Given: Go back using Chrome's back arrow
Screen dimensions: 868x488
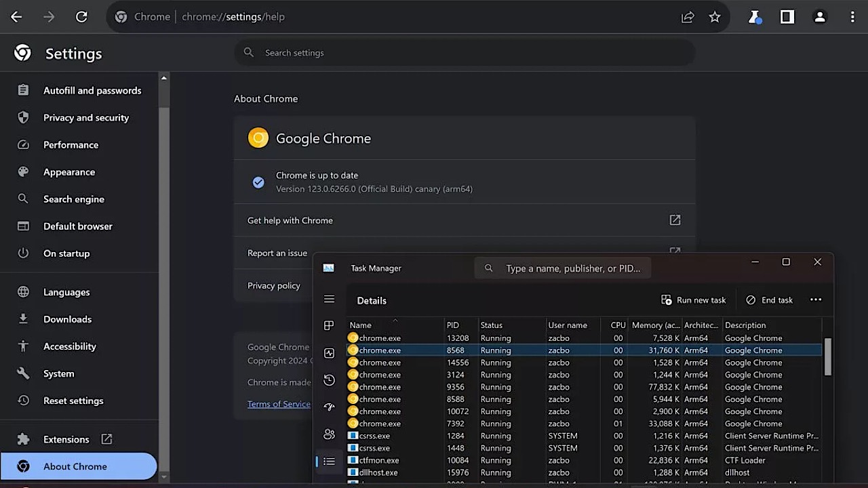Looking at the screenshot, I should click(16, 17).
